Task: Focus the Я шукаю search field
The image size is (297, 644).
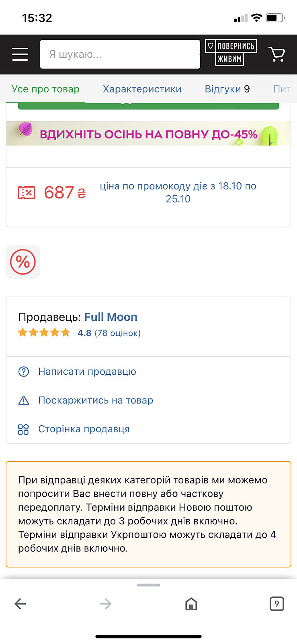Action: pyautogui.click(x=120, y=54)
